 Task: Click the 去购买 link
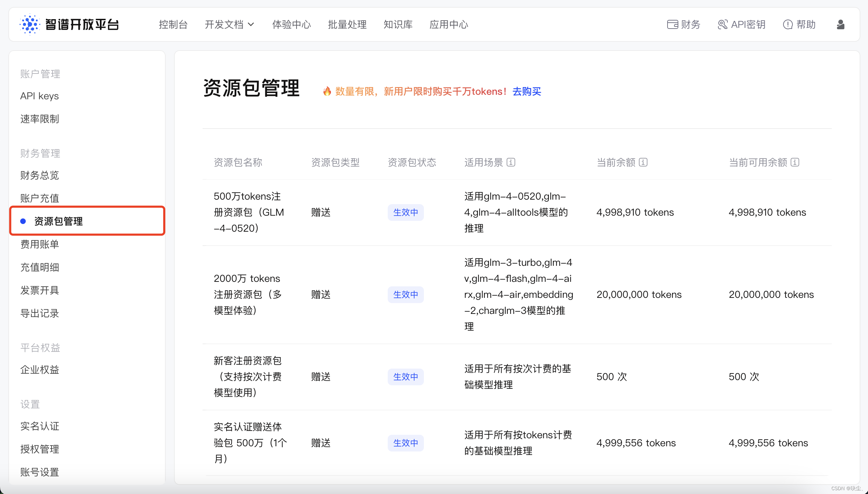point(527,91)
